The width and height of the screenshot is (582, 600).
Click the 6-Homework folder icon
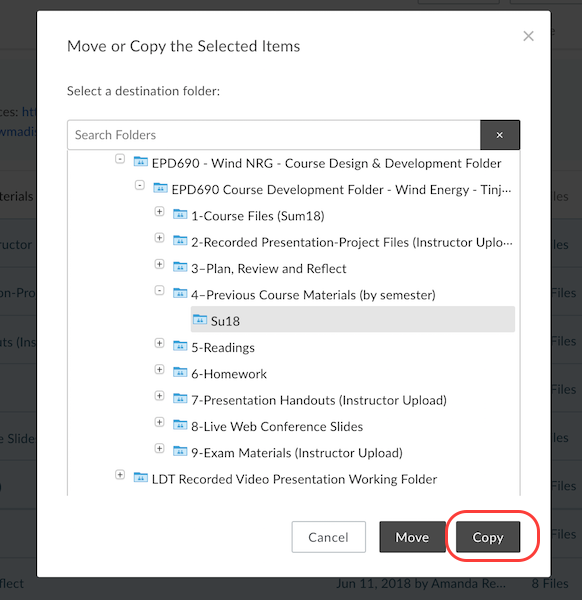[x=180, y=372]
